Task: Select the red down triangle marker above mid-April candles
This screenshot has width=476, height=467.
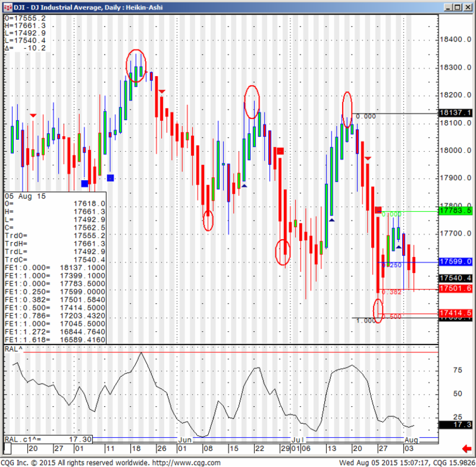Action: [33, 115]
